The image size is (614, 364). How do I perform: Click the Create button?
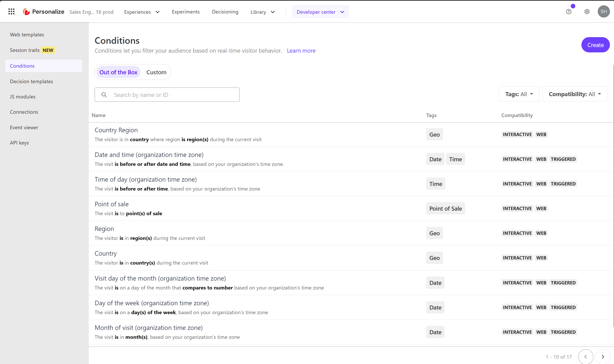[x=595, y=45]
